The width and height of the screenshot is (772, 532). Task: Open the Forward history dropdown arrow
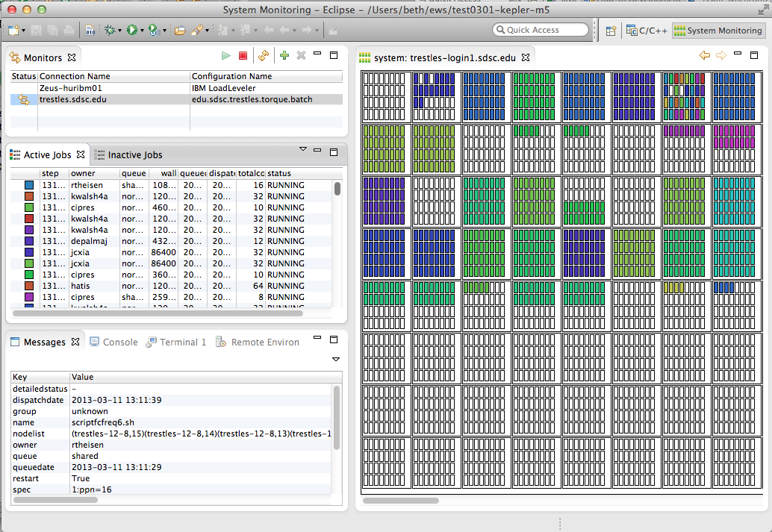317,31
